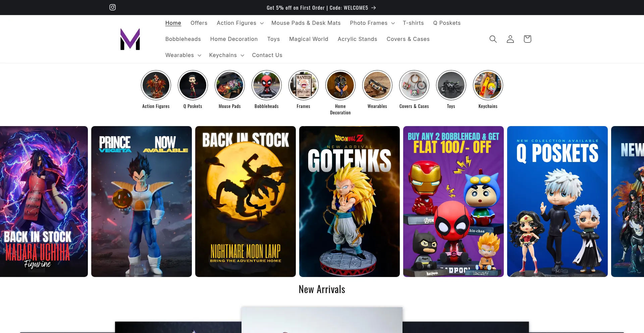
Task: Click the WELCOME5 discount announcement link
Action: (321, 8)
